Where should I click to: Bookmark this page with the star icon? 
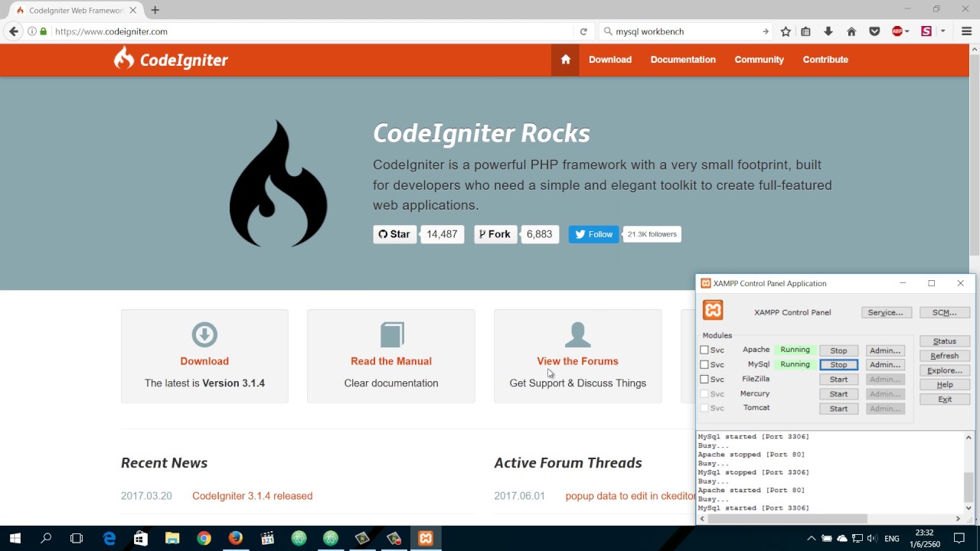click(786, 31)
